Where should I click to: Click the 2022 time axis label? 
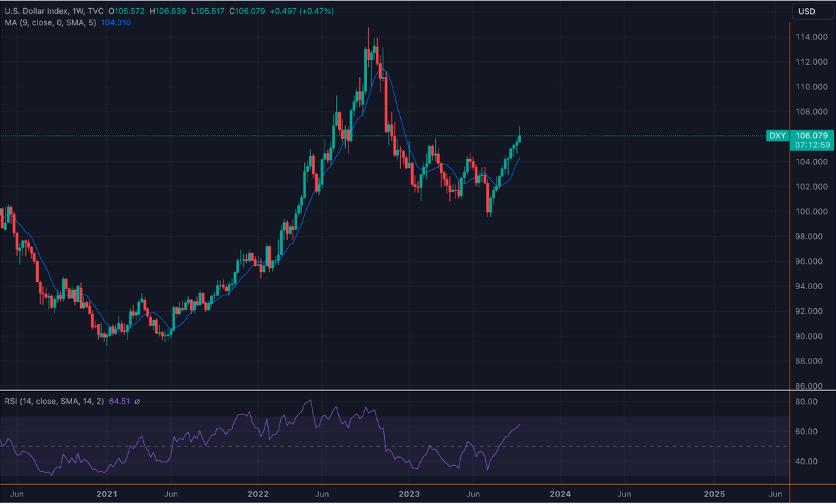click(x=258, y=494)
